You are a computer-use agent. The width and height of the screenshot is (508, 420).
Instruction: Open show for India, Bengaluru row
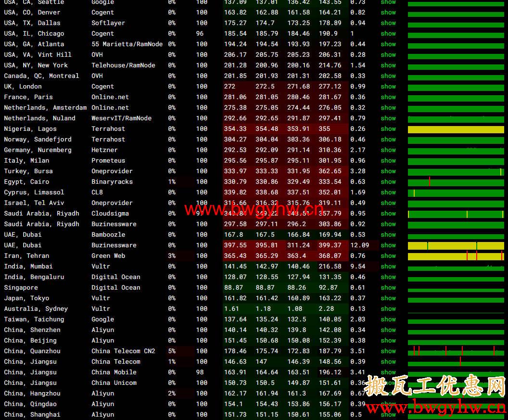point(388,277)
